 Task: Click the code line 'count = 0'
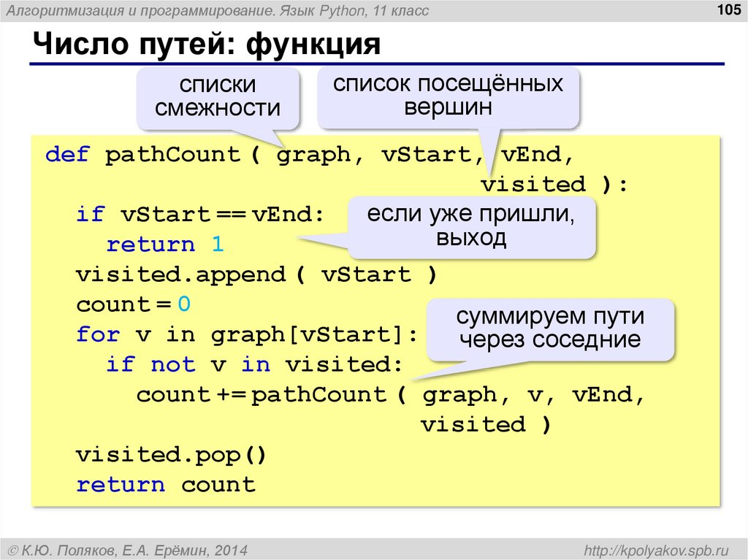click(134, 304)
